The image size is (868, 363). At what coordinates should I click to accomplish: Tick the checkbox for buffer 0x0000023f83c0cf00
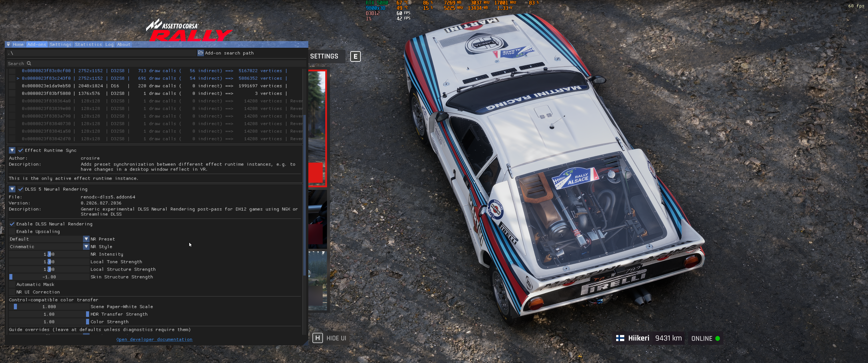tap(12, 71)
